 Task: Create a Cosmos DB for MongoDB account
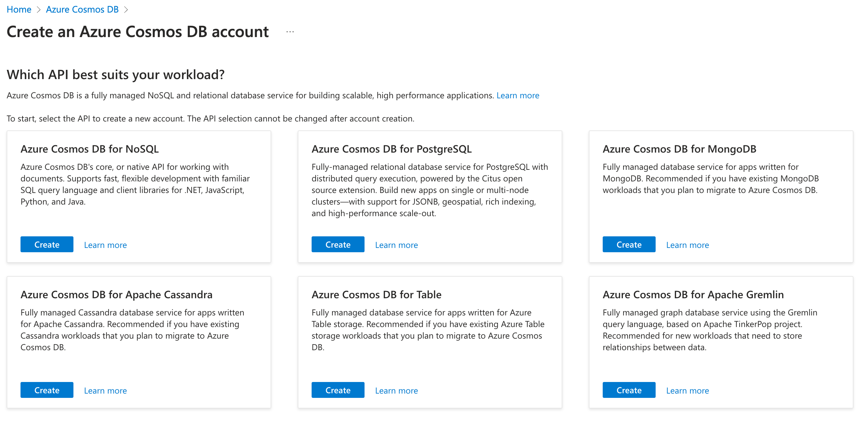point(629,245)
